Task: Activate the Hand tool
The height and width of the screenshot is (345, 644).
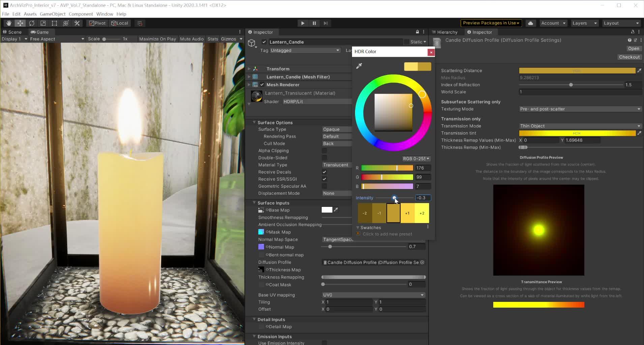Action: click(9, 23)
